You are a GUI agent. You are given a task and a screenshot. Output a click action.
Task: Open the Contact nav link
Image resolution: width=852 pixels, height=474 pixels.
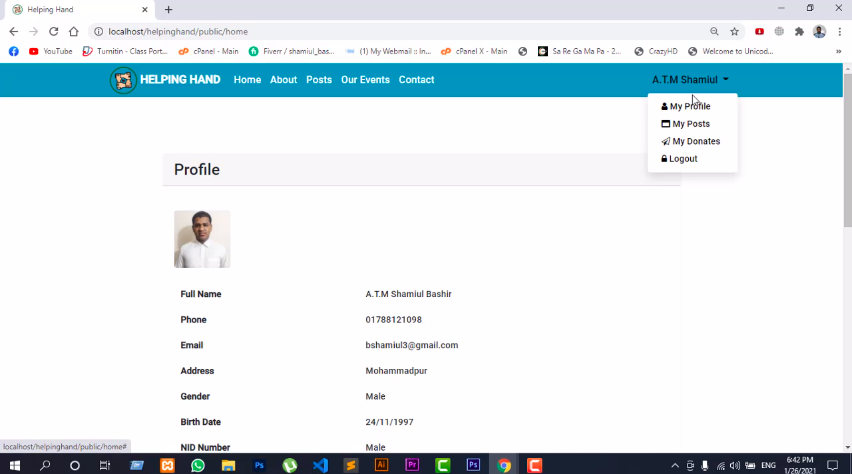pos(416,80)
